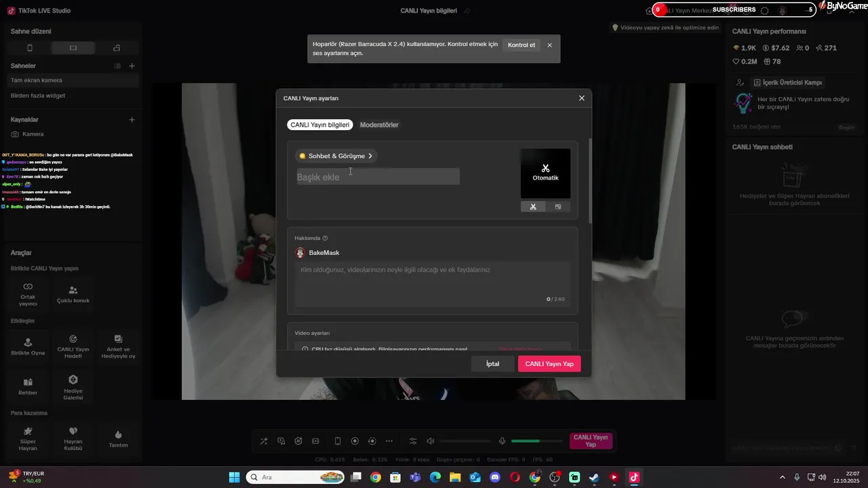Adjust the microphone level slider
Screen dimensions: 868x488
pos(537,441)
